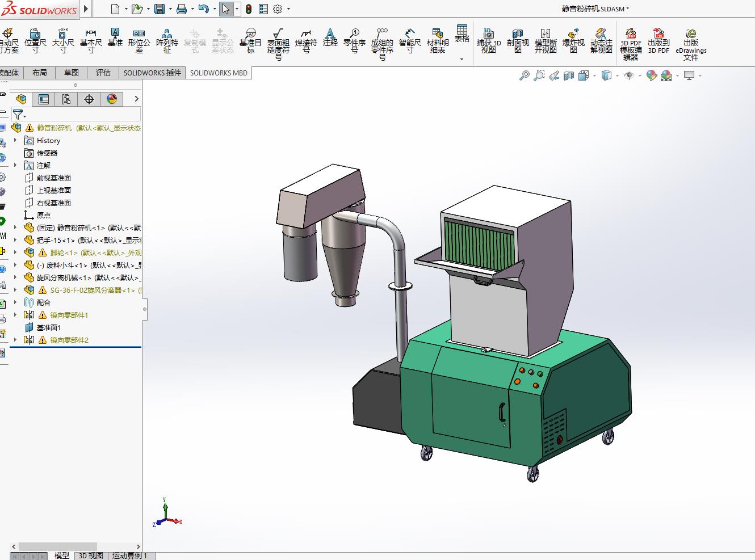Screen dimensions: 755x560
Task: Expand the 配合 mates node
Action: coord(15,303)
